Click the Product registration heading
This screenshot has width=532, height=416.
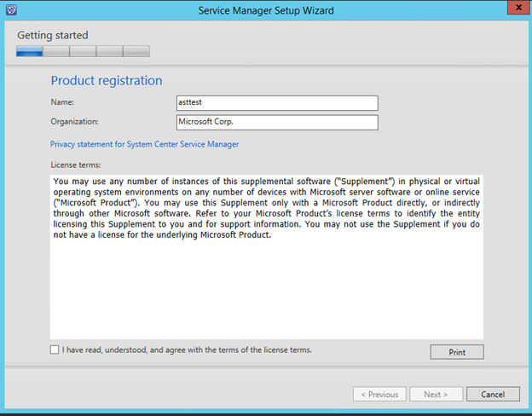(x=107, y=81)
